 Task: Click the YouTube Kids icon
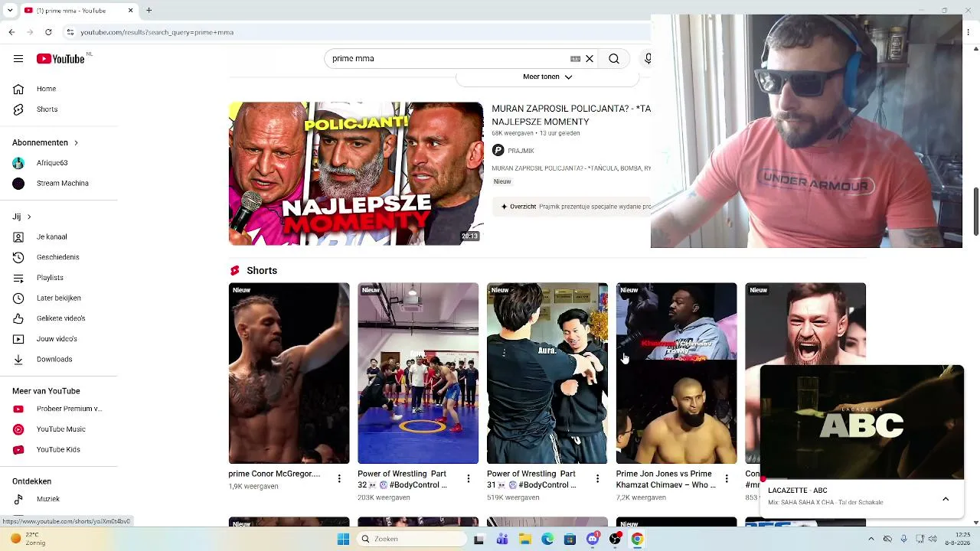click(x=18, y=450)
